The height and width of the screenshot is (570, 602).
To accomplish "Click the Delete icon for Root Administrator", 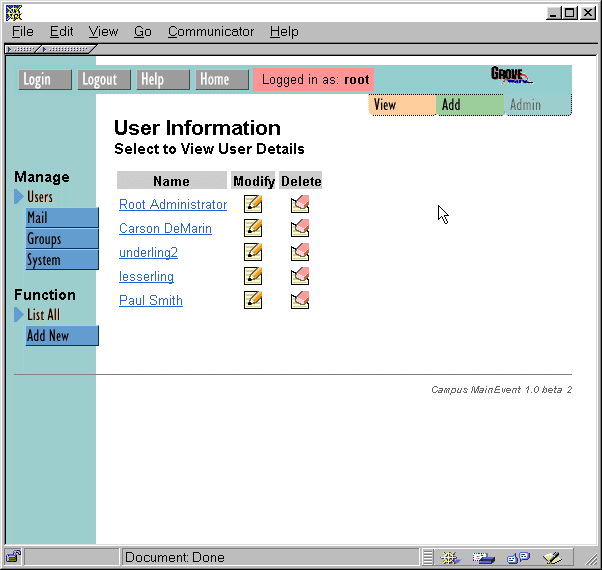I will point(300,204).
